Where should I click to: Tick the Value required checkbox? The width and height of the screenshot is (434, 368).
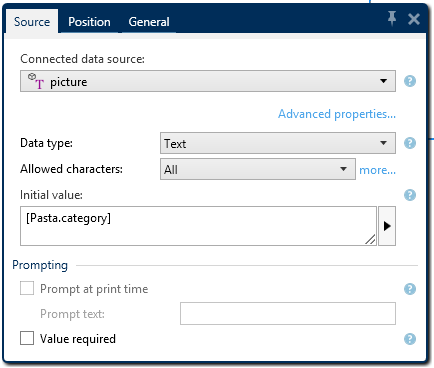pyautogui.click(x=27, y=338)
